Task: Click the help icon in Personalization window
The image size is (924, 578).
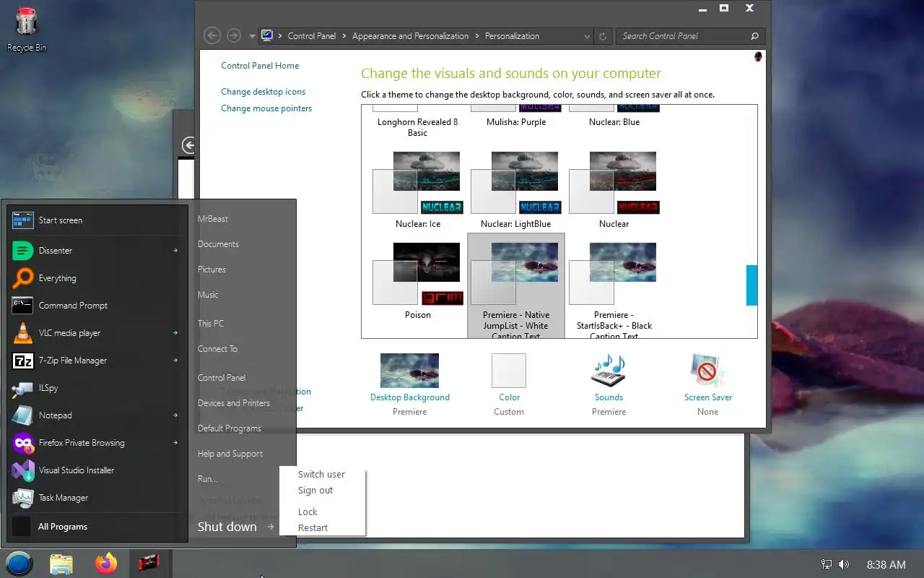Action: tap(758, 56)
